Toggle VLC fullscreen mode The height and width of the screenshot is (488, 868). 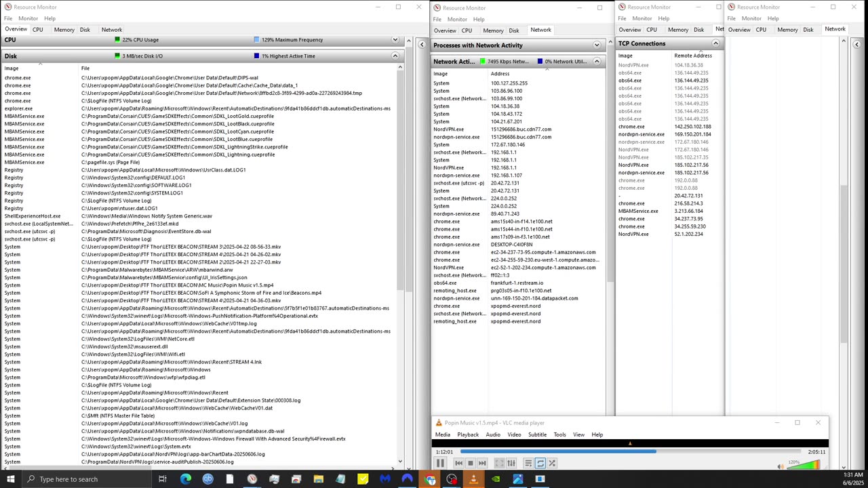tap(499, 463)
